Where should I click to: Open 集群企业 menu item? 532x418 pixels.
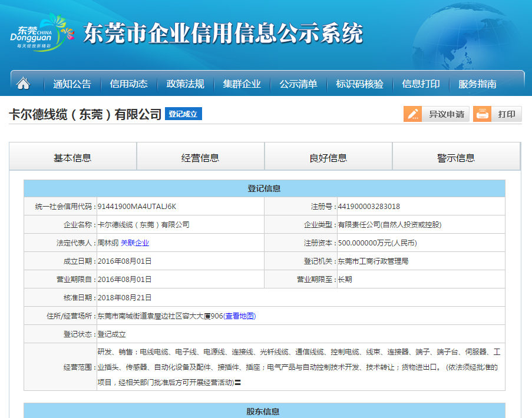pos(242,84)
